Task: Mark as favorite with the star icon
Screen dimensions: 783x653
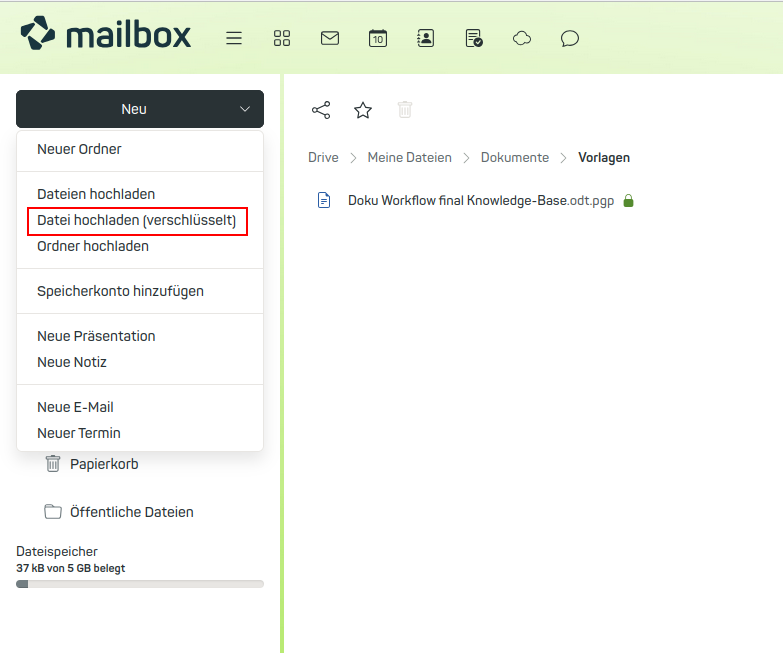Action: click(363, 110)
